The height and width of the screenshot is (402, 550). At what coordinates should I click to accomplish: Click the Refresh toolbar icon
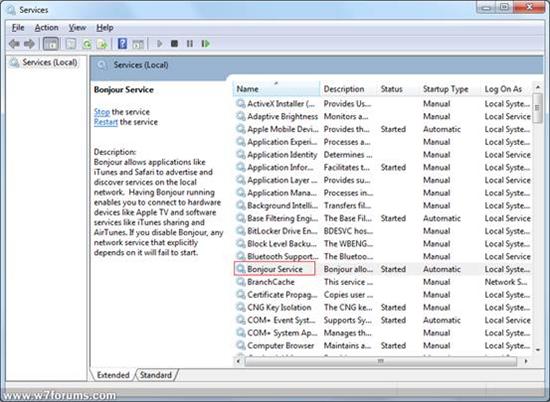pos(87,44)
